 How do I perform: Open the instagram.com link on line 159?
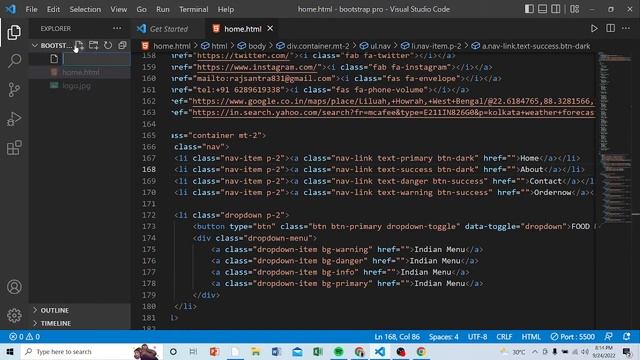[257, 67]
